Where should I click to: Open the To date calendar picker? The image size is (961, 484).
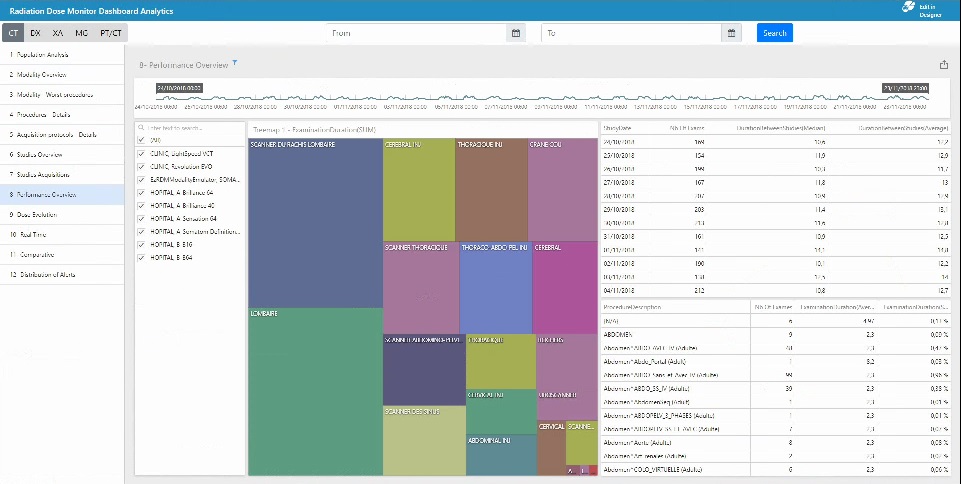tap(732, 33)
